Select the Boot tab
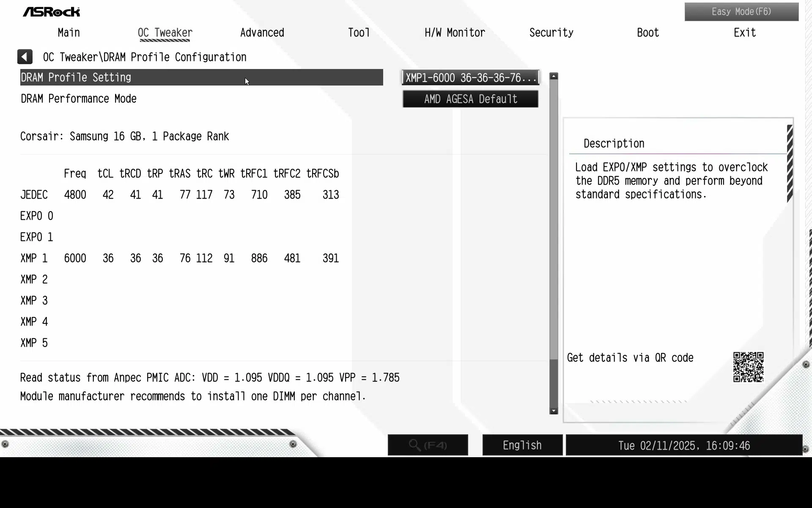 pyautogui.click(x=648, y=33)
